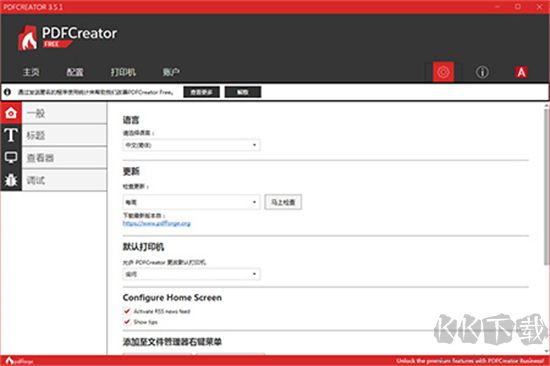This screenshot has height=366, width=550.
Task: Maximize the PDFCreator window
Action: (x=518, y=6)
